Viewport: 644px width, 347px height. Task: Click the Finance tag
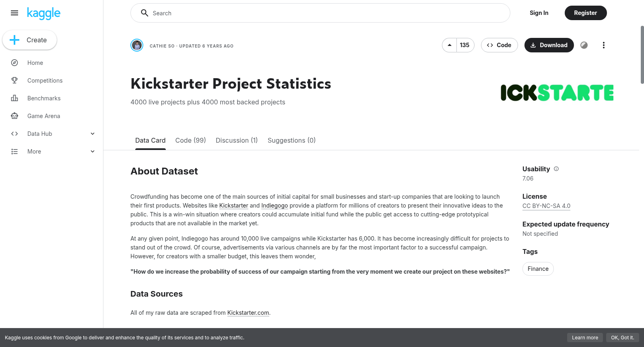coord(538,269)
